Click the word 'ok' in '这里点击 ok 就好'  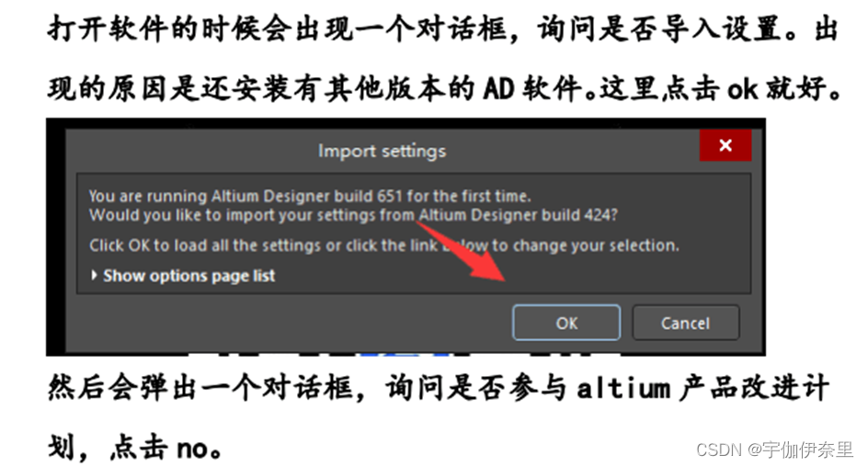742,90
